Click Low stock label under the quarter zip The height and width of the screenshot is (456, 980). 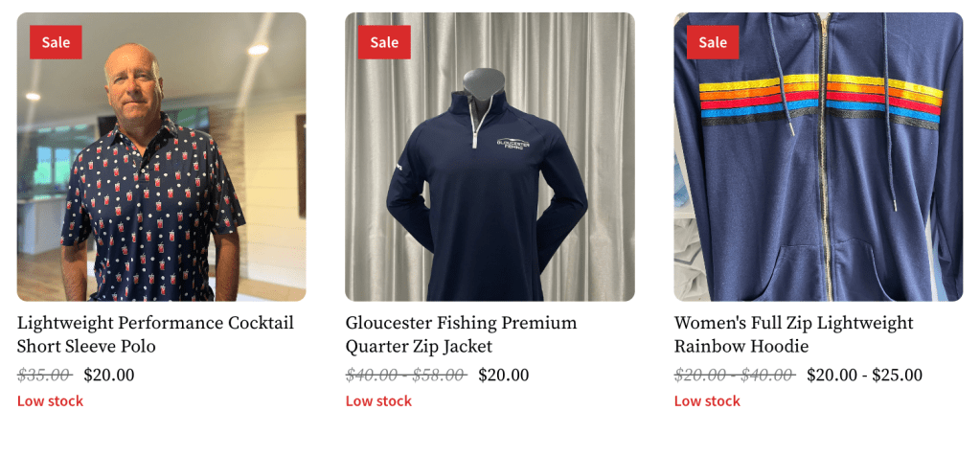(378, 401)
